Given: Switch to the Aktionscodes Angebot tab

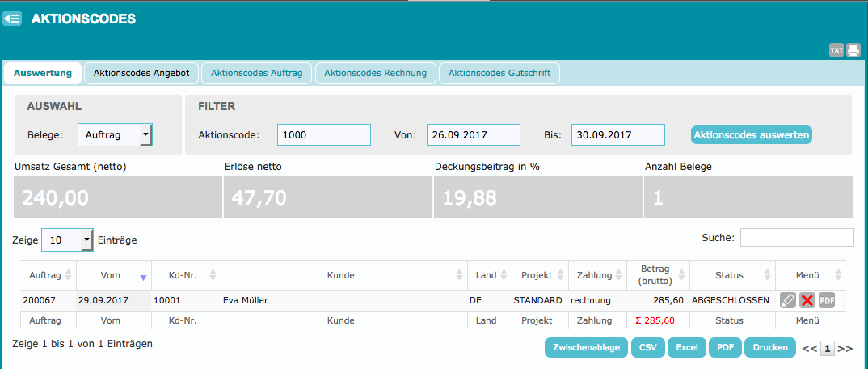Looking at the screenshot, I should pos(141,73).
